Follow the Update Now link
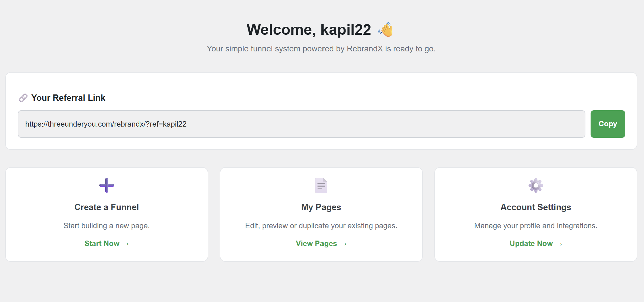Viewport: 644px width, 302px height. 535,243
